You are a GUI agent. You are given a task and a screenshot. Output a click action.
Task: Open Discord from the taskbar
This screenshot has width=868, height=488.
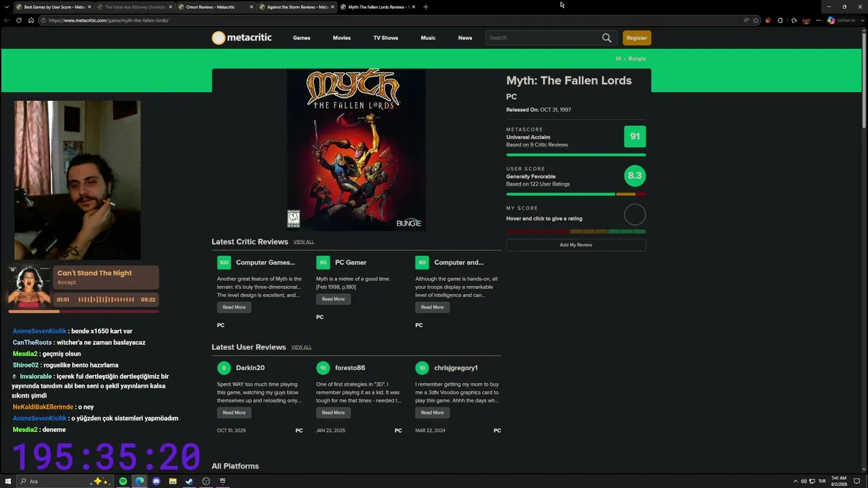[x=156, y=481]
